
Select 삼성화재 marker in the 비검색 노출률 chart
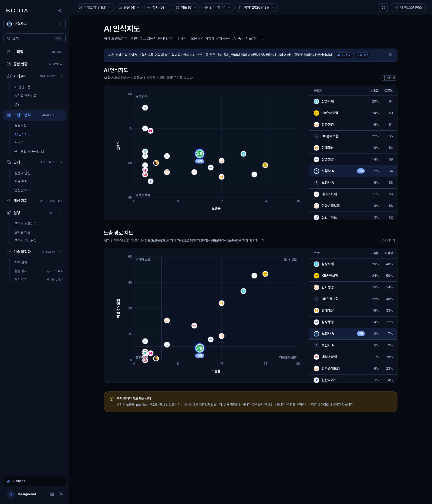coord(243,291)
